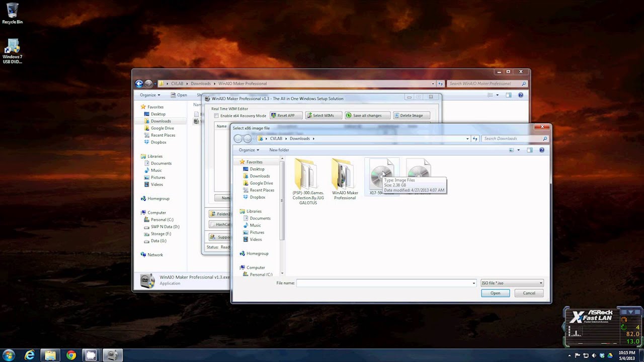Viewport: 644px width, 362px height.
Task: Click Select WIMs button in WinAIO Maker
Action: pos(323,115)
